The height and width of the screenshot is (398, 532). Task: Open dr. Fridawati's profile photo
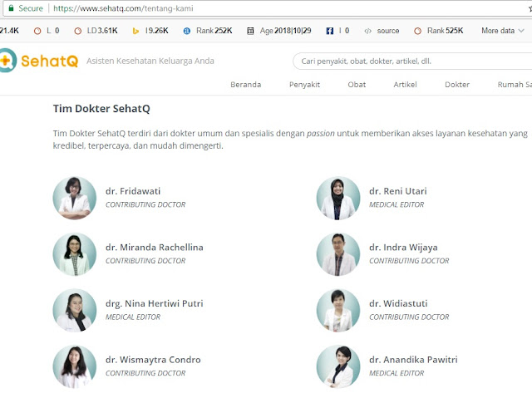[75, 198]
